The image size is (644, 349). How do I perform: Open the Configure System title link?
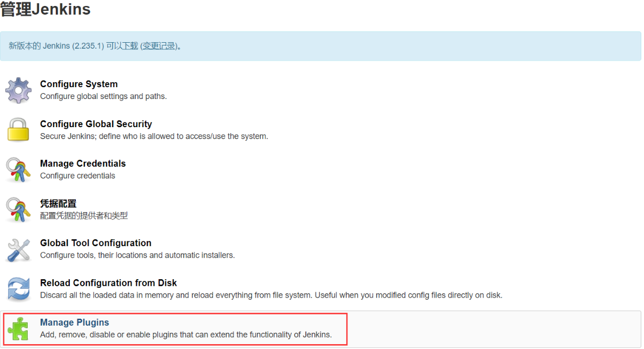point(78,84)
